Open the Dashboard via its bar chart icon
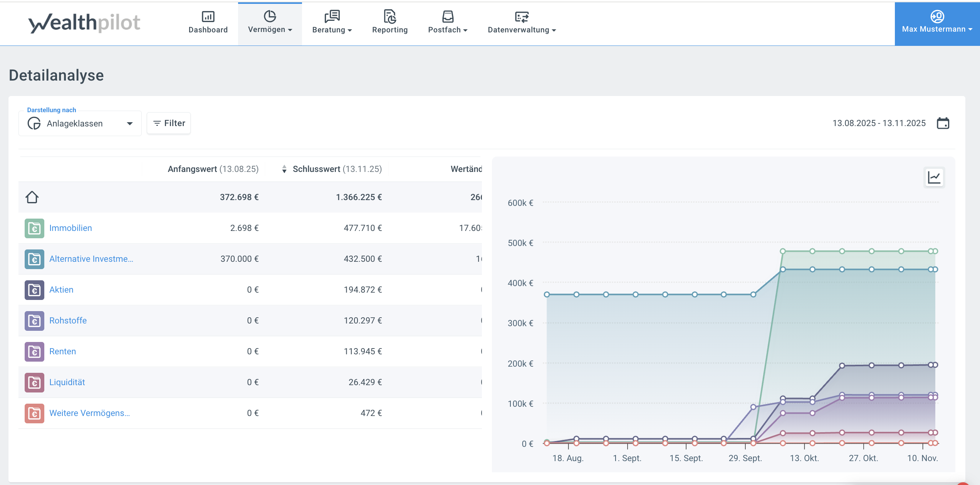 tap(208, 17)
